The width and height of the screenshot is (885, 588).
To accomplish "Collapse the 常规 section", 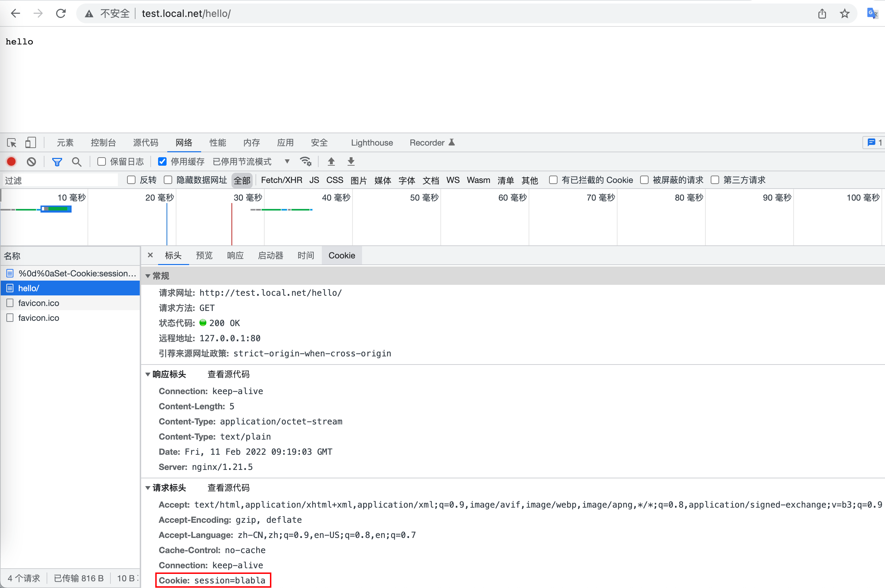I will pos(148,276).
